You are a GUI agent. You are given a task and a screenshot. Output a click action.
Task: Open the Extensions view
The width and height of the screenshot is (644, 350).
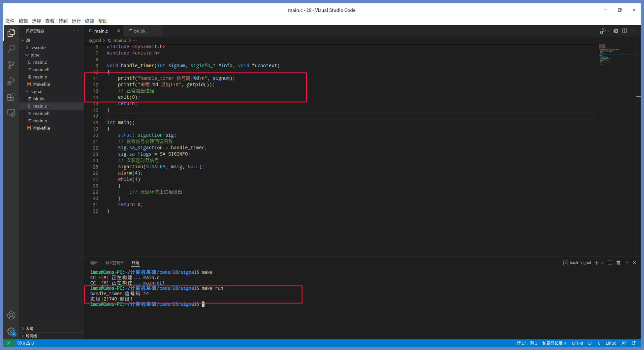point(11,97)
